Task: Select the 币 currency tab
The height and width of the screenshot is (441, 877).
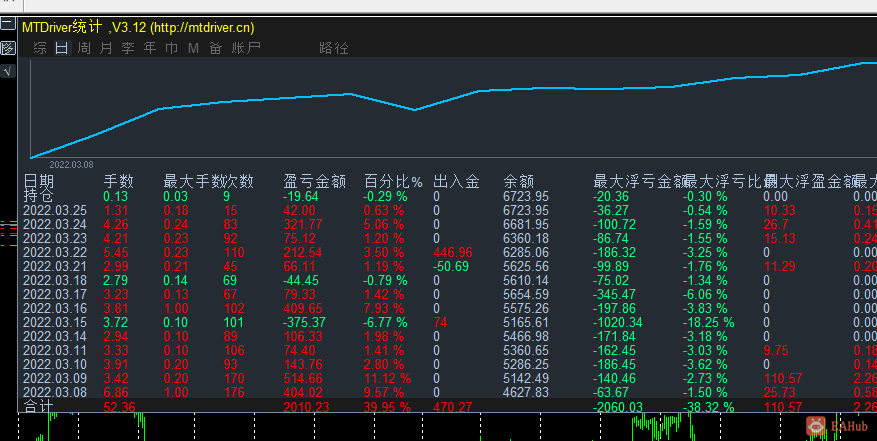Action: 172,48
